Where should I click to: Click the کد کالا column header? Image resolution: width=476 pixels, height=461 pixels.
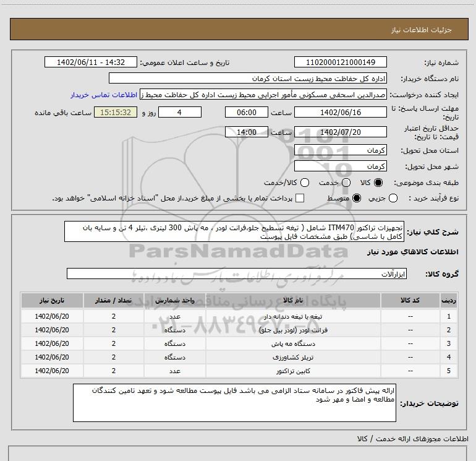coord(410,300)
